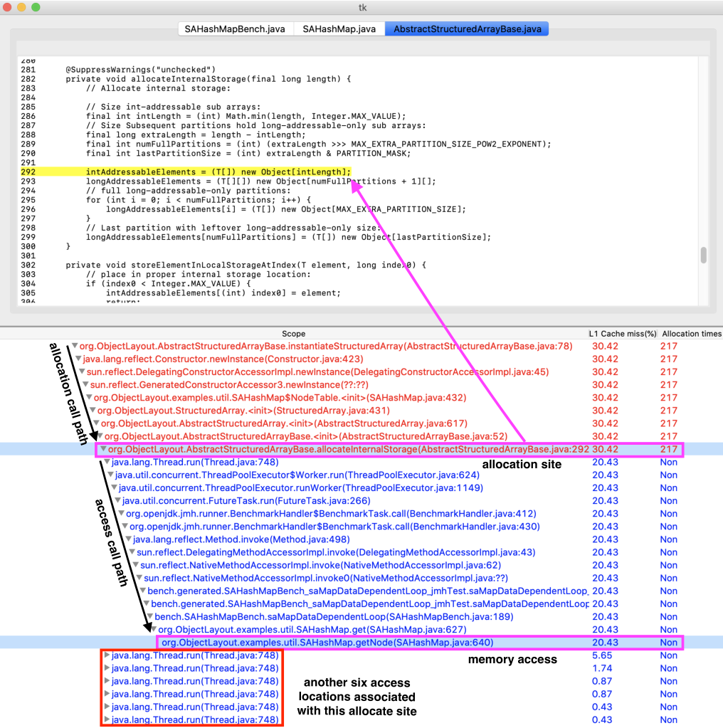The width and height of the screenshot is (723, 728).
Task: Collapse the BenchmarkTask.call (BenchmarkHandler.java:412) node
Action: click(122, 514)
